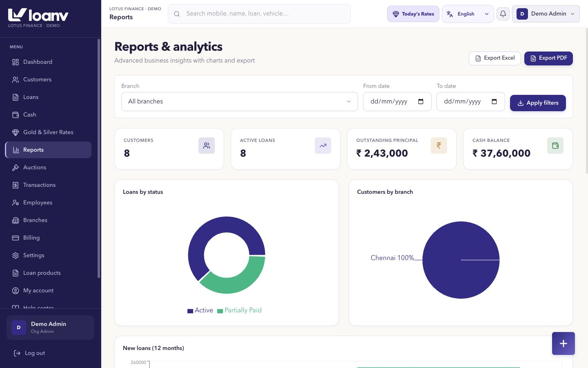Open Loan products page
Viewport: 588px width, 368px height.
[x=48, y=273]
